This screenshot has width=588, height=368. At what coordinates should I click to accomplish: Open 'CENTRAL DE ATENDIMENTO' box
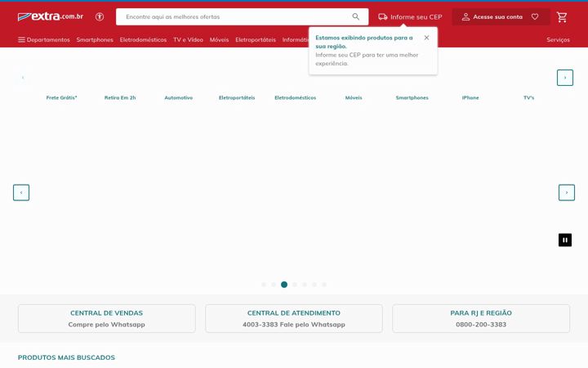(294, 318)
